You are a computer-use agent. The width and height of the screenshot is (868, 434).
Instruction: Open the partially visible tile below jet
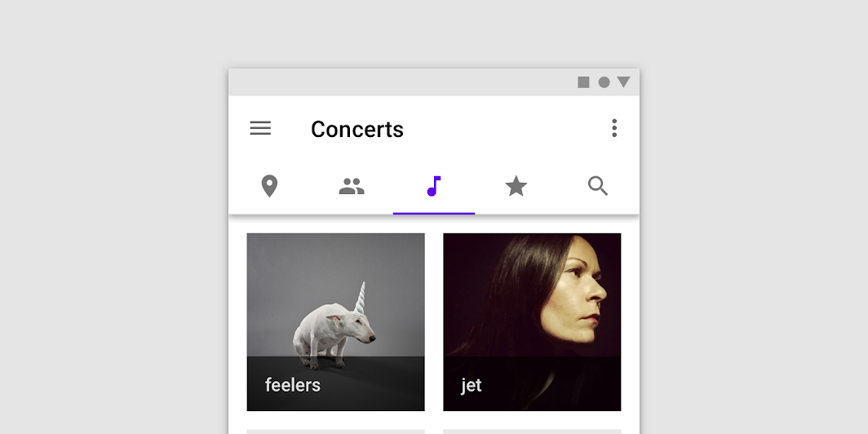click(x=532, y=432)
